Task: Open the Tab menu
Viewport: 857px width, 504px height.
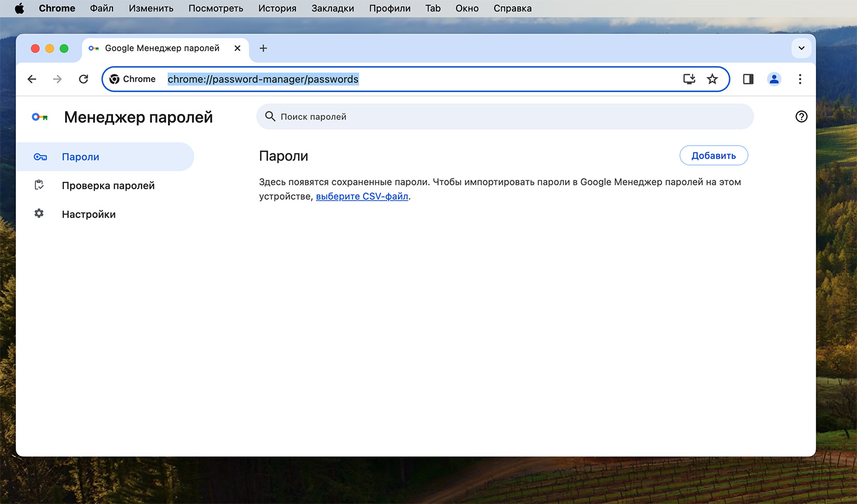Action: [433, 9]
